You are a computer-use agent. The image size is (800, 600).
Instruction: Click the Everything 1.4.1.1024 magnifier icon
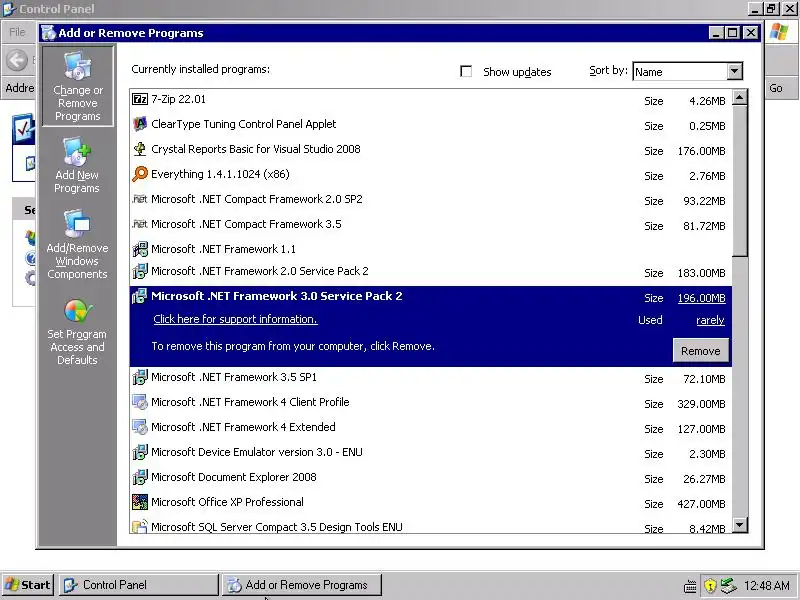(140, 174)
